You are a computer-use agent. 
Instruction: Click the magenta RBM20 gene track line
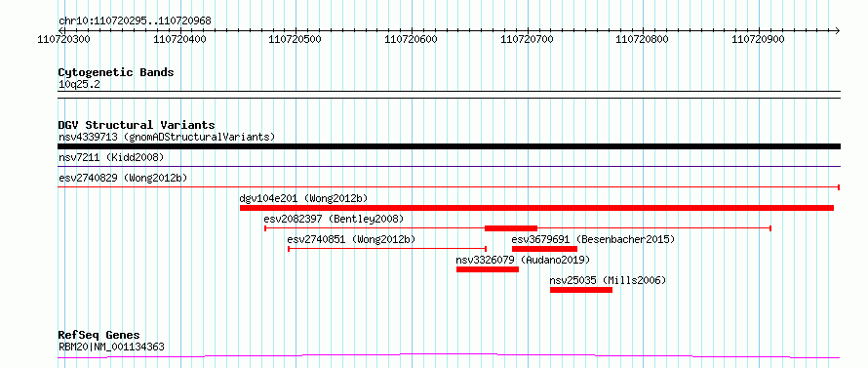[x=449, y=356]
